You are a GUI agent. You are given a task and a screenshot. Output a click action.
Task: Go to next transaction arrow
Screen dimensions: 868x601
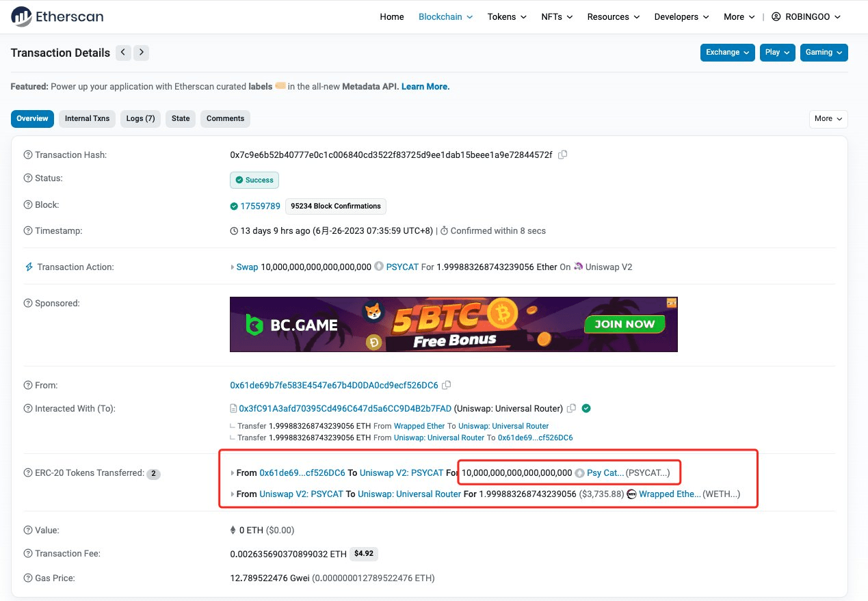point(141,53)
